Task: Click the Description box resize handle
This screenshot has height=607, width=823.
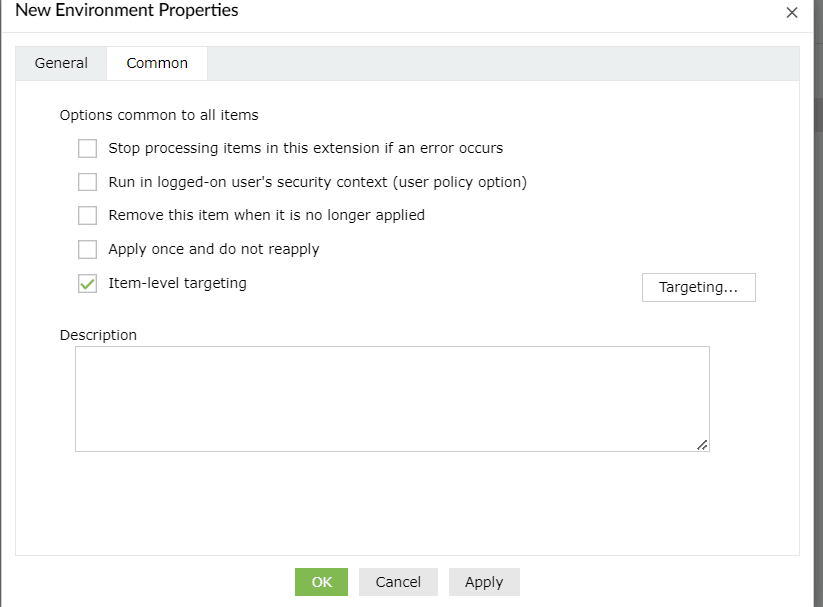Action: point(703,445)
